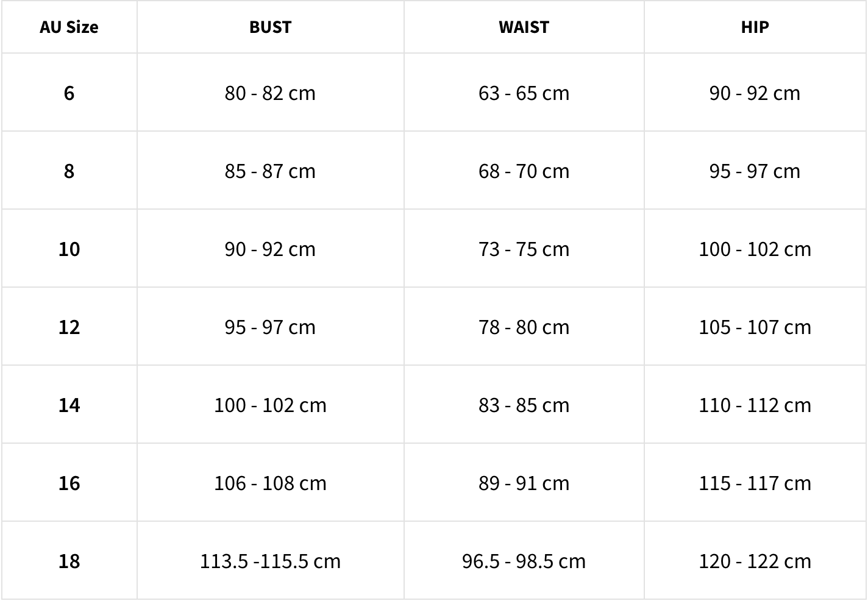Click the AU Size column header
This screenshot has height=601, width=868.
point(69,27)
